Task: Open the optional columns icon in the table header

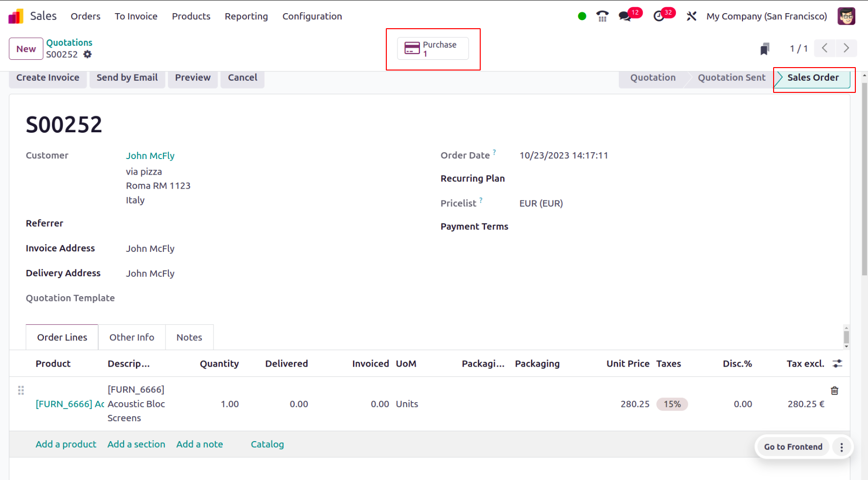Action: click(x=838, y=363)
